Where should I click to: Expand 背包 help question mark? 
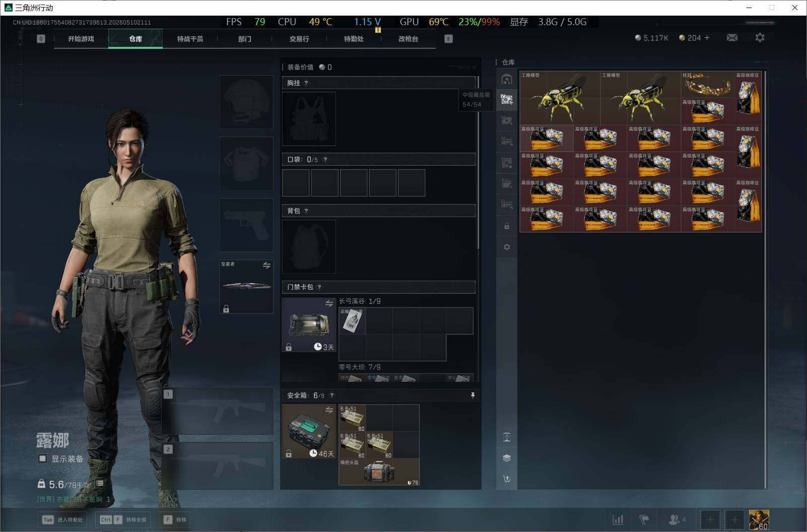click(306, 211)
